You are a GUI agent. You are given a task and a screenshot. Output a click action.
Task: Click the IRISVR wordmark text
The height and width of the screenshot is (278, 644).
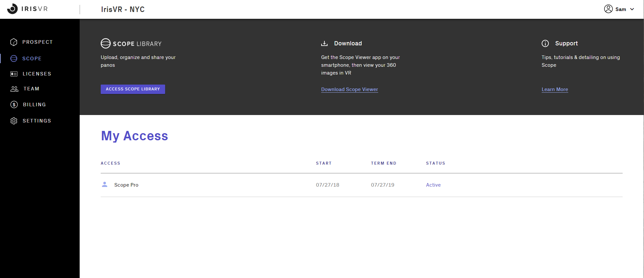coord(35,9)
